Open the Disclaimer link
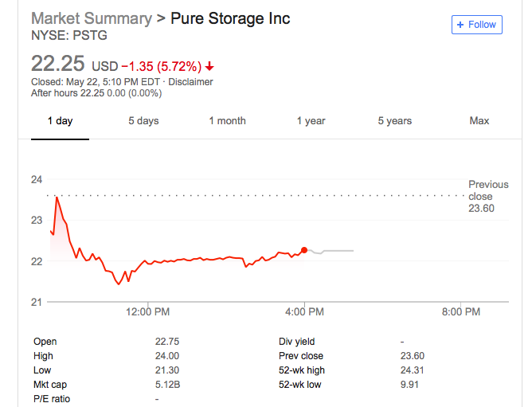Image resolution: width=532 pixels, height=407 pixels. click(190, 82)
